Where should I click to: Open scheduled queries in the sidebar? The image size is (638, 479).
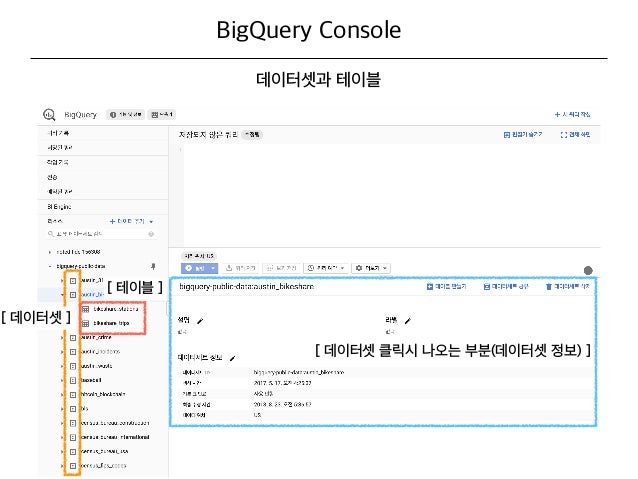click(x=59, y=191)
